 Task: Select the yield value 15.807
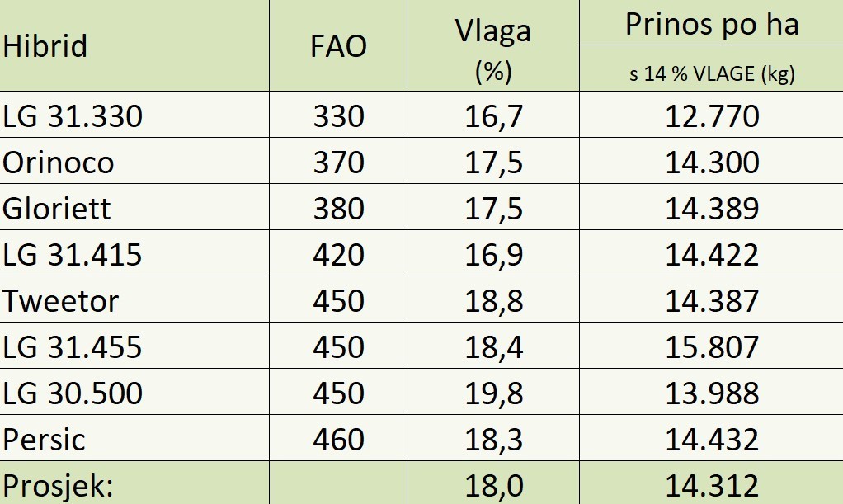pyautogui.click(x=712, y=347)
